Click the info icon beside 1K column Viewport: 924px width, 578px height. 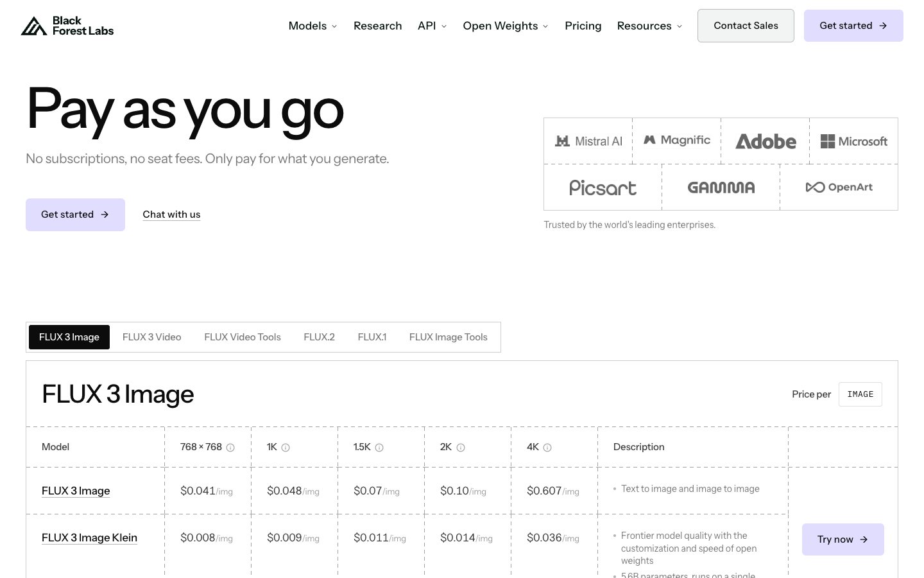[x=286, y=448]
